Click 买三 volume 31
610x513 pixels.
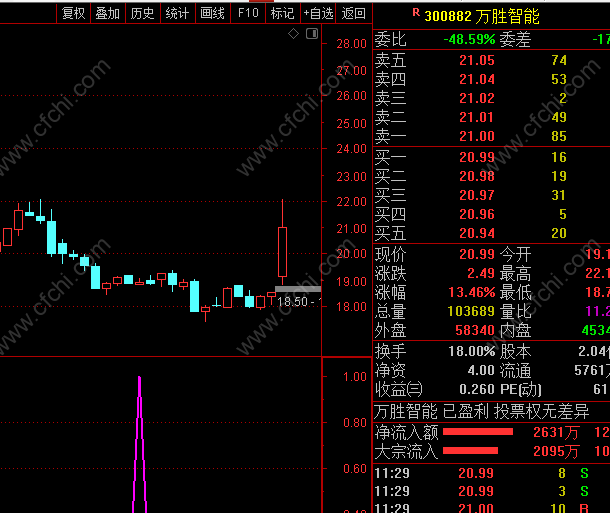tap(559, 195)
